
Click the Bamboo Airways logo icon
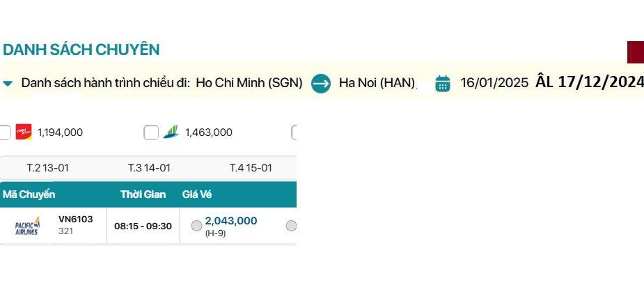click(x=171, y=132)
